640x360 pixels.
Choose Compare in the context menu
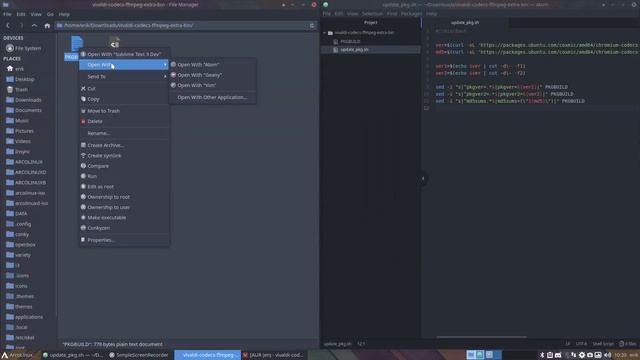click(124, 166)
